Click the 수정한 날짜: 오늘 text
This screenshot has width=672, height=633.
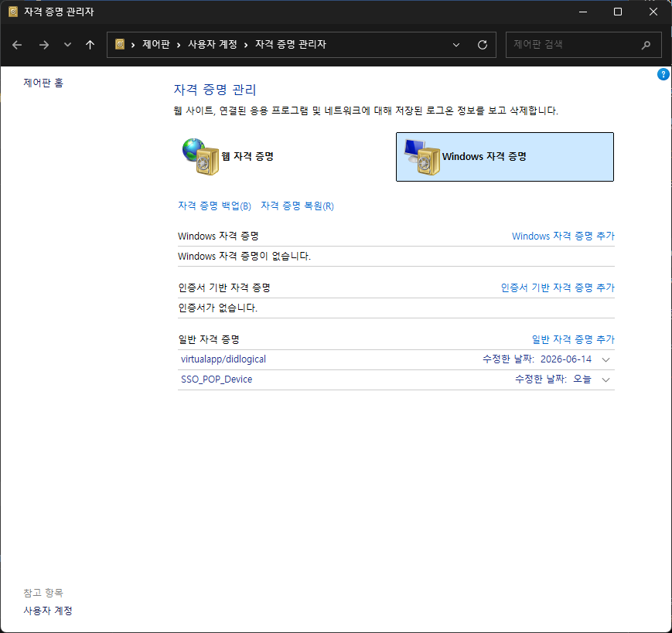[553, 379]
